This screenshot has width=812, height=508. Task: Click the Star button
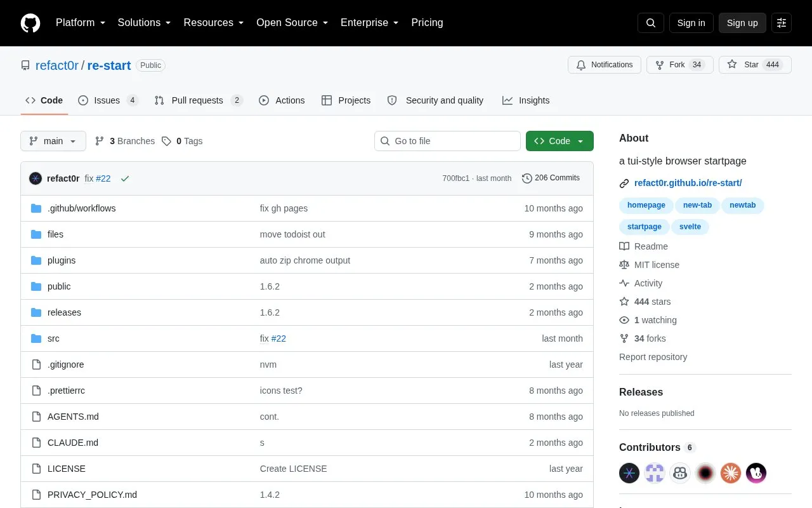click(755, 65)
